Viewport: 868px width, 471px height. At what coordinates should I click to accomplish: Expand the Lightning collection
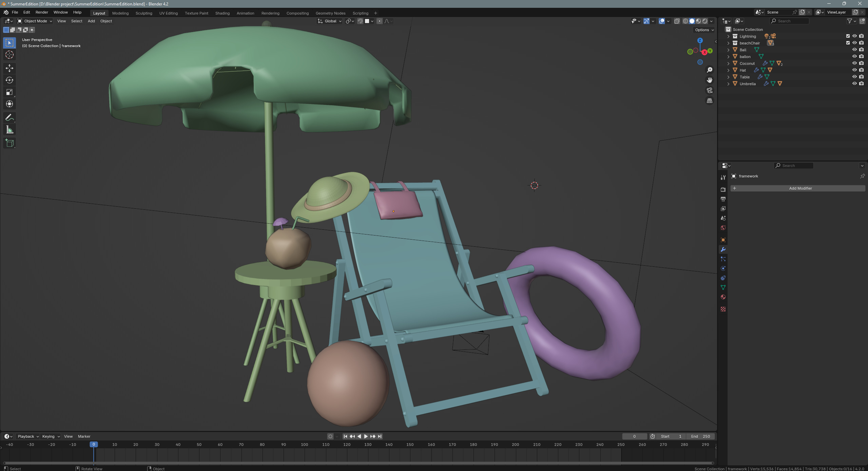(x=728, y=36)
